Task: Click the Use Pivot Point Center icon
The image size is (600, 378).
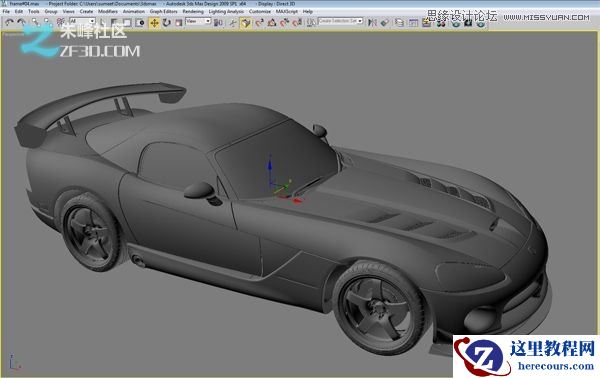Action: point(218,23)
